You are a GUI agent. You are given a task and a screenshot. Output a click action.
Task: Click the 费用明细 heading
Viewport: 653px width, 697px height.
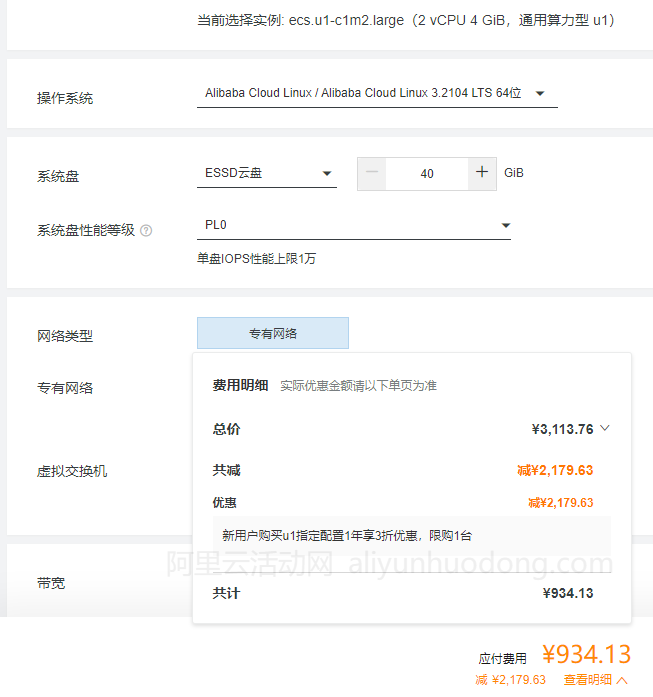pos(240,385)
